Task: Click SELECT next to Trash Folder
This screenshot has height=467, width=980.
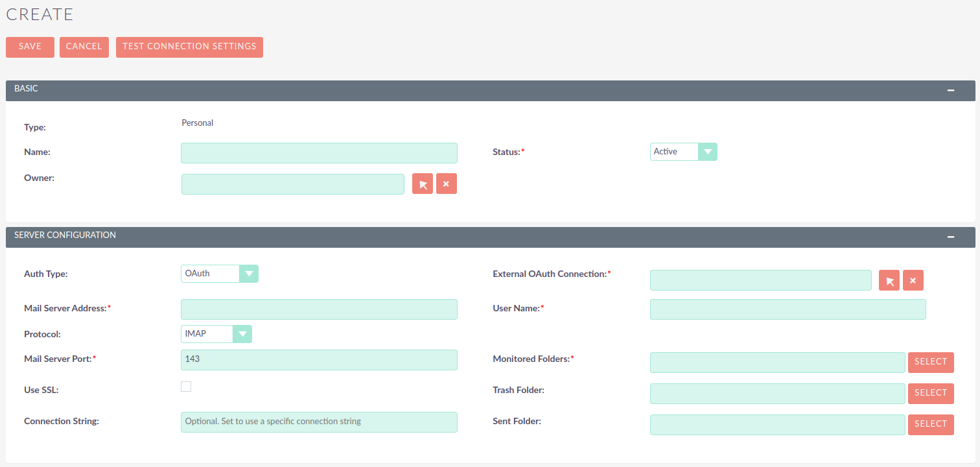Action: click(x=931, y=393)
